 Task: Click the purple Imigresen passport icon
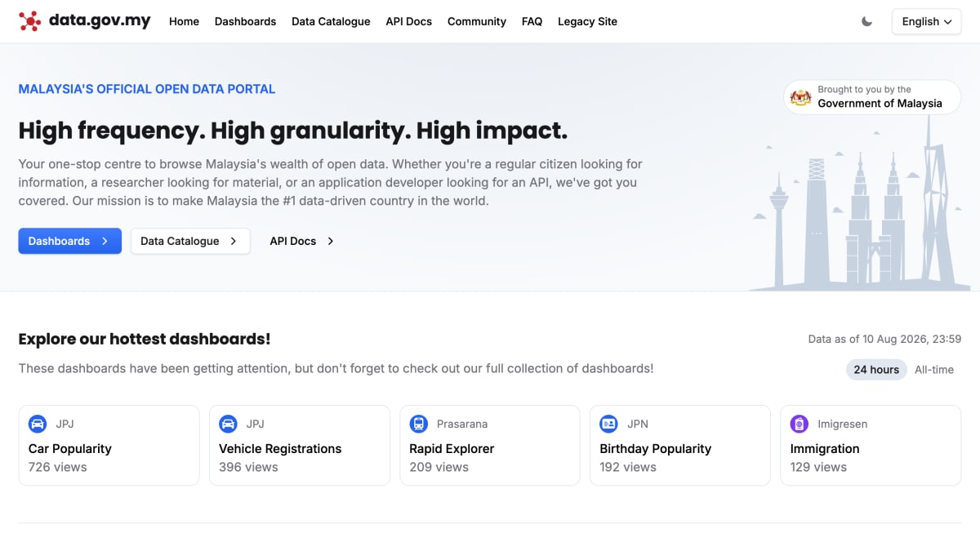(x=800, y=424)
